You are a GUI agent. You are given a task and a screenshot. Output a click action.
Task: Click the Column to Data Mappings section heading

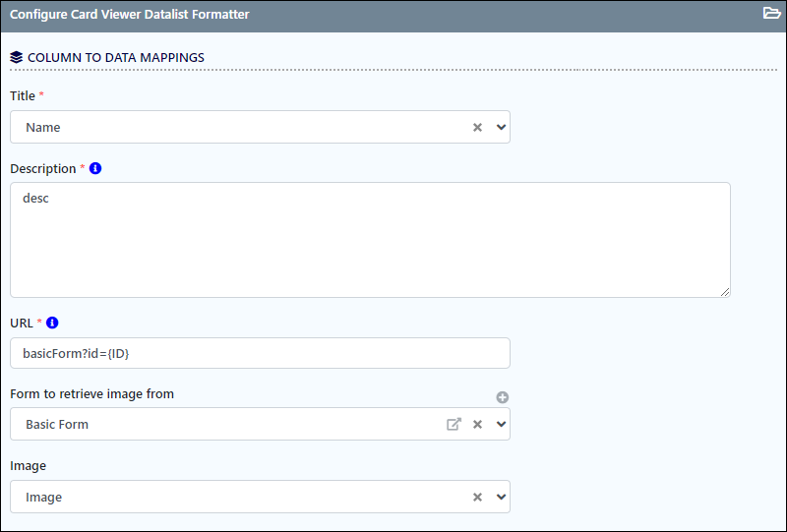(116, 58)
